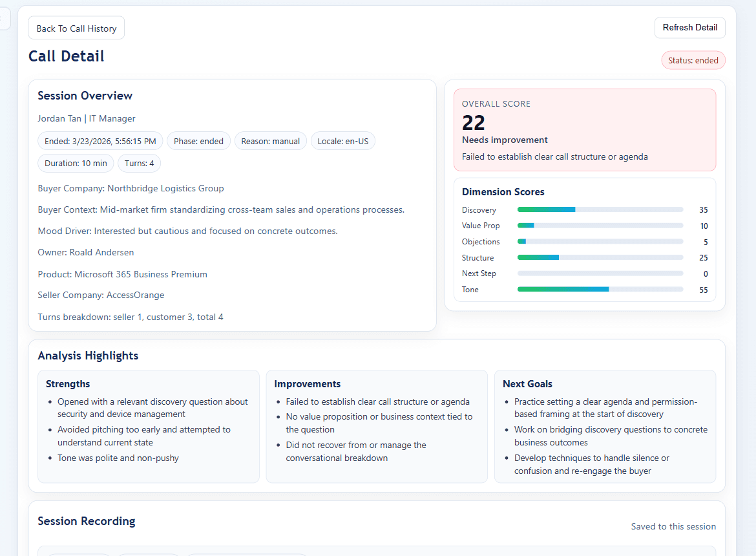756x556 pixels.
Task: Click the Back To Call History button
Action: click(76, 28)
